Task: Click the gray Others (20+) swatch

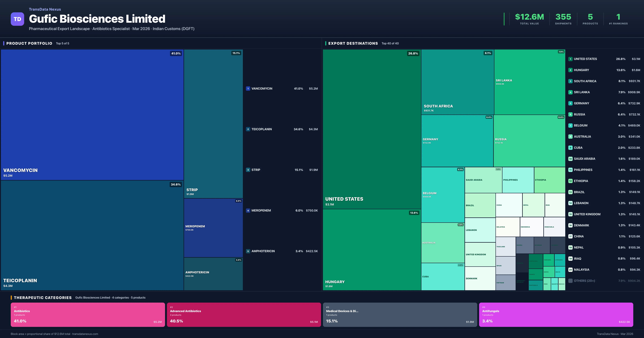Action: point(570,281)
